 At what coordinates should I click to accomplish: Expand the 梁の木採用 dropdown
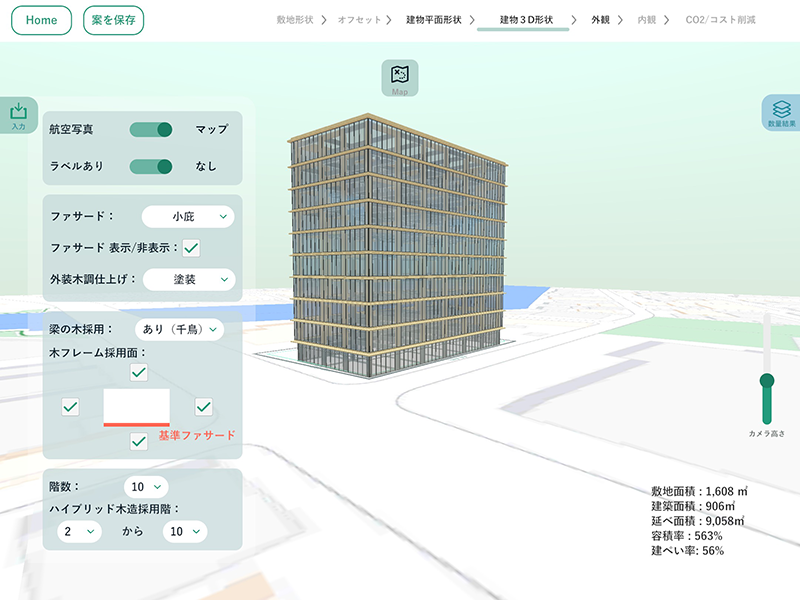(x=179, y=329)
